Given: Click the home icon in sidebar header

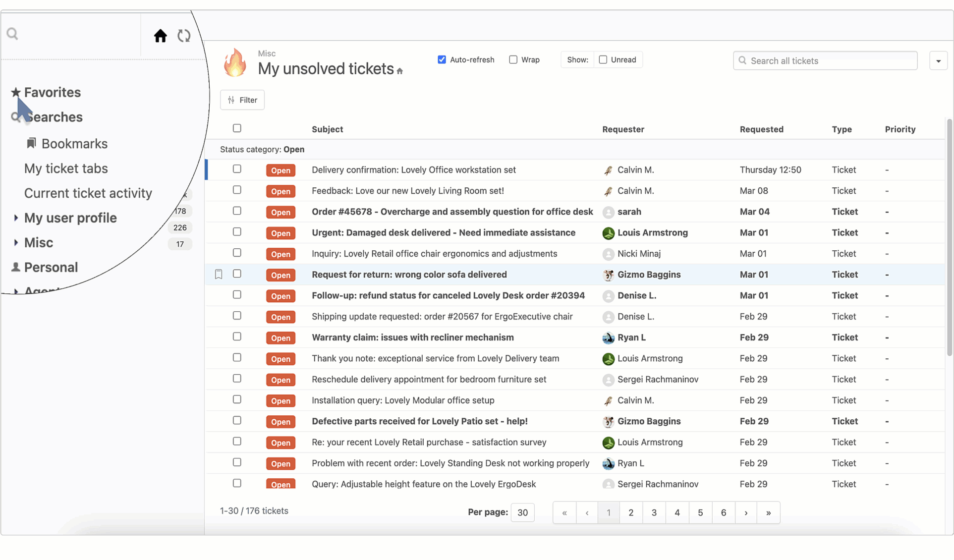Looking at the screenshot, I should [x=160, y=36].
